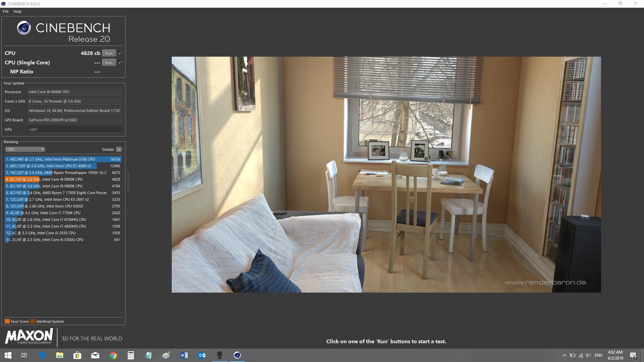Open the Paint palette app icon
Image resolution: width=644 pixels, height=362 pixels.
tap(166, 355)
